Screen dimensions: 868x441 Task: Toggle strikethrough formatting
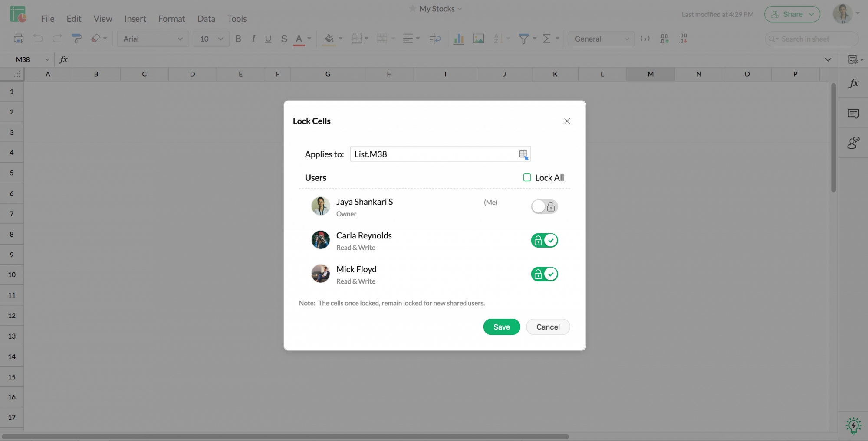284,39
